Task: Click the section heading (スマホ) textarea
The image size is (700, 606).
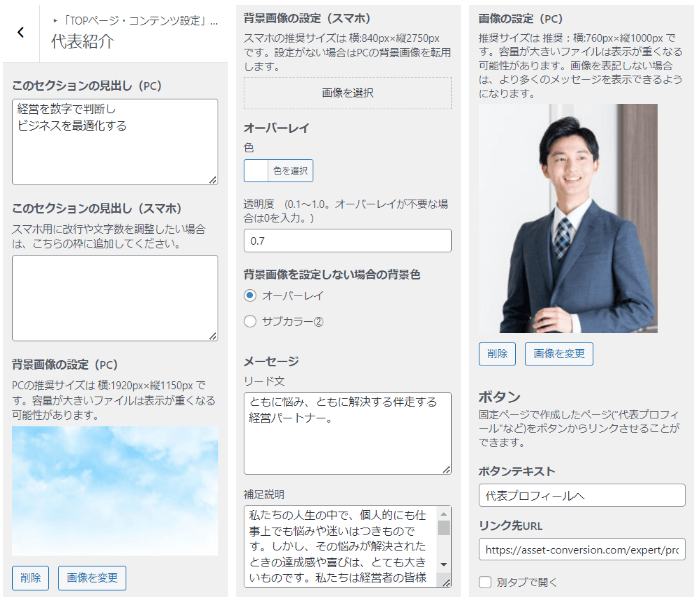Action: click(x=115, y=298)
